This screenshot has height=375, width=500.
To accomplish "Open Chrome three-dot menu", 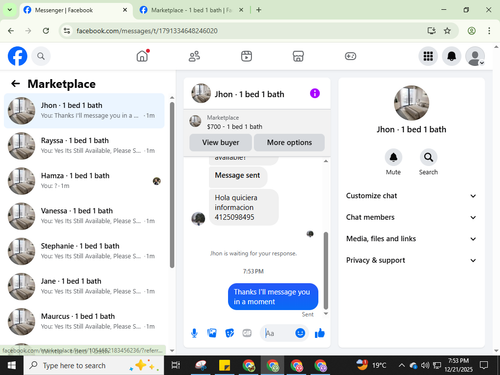I will (x=489, y=31).
